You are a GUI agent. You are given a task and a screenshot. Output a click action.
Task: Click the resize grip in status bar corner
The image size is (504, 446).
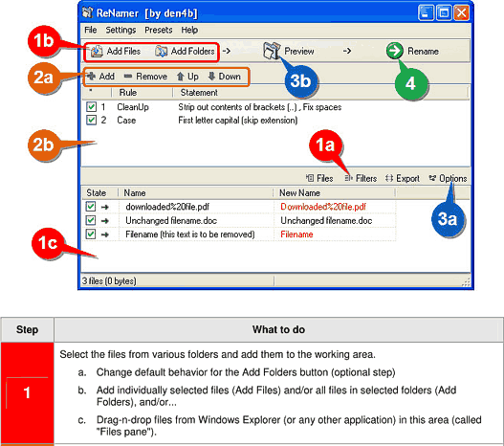(465, 282)
